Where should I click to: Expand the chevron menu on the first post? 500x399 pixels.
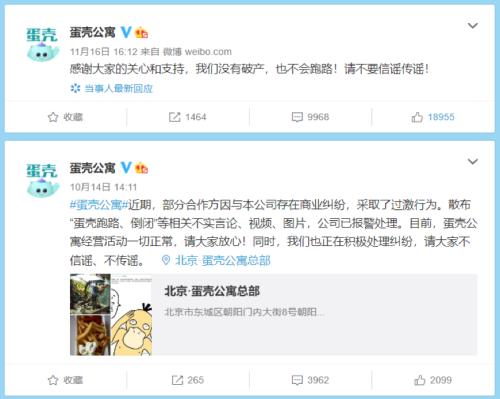[473, 26]
